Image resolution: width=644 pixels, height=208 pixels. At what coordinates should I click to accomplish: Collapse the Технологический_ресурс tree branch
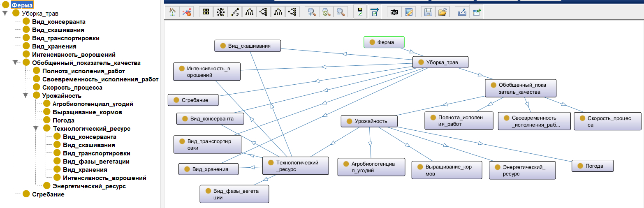pyautogui.click(x=36, y=129)
